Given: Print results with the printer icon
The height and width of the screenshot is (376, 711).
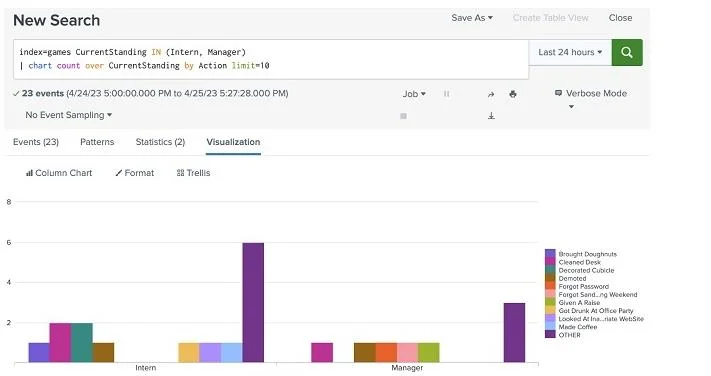Looking at the screenshot, I should tap(512, 94).
